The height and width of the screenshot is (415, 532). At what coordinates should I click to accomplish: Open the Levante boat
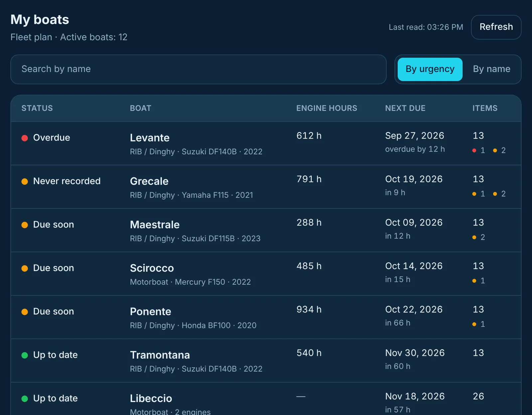pyautogui.click(x=150, y=138)
